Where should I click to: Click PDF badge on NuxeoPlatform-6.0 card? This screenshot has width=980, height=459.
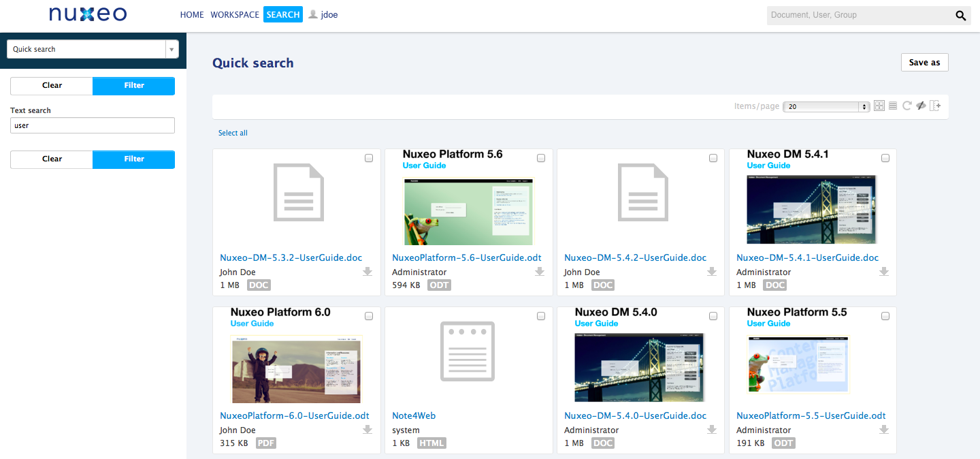point(266,443)
